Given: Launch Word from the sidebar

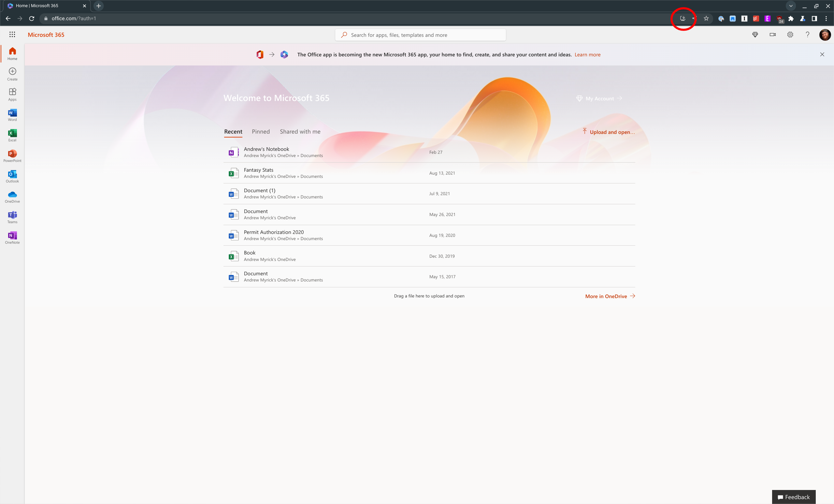Looking at the screenshot, I should (12, 115).
